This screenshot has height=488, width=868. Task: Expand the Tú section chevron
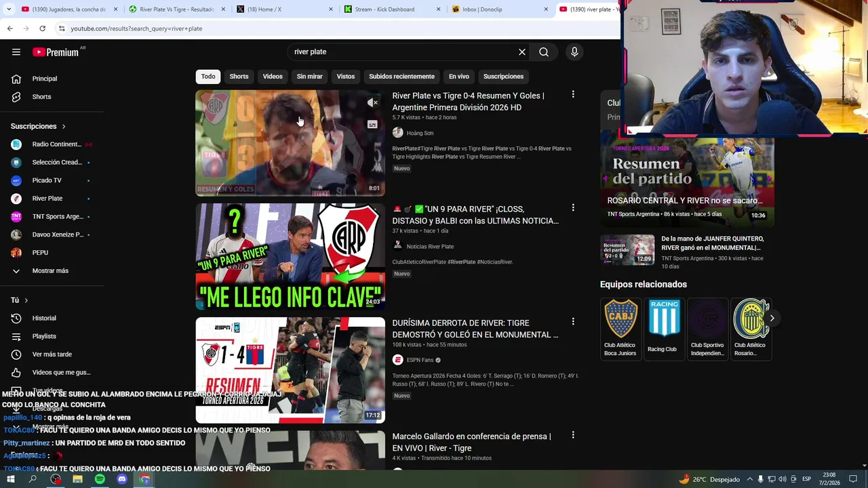(26, 300)
